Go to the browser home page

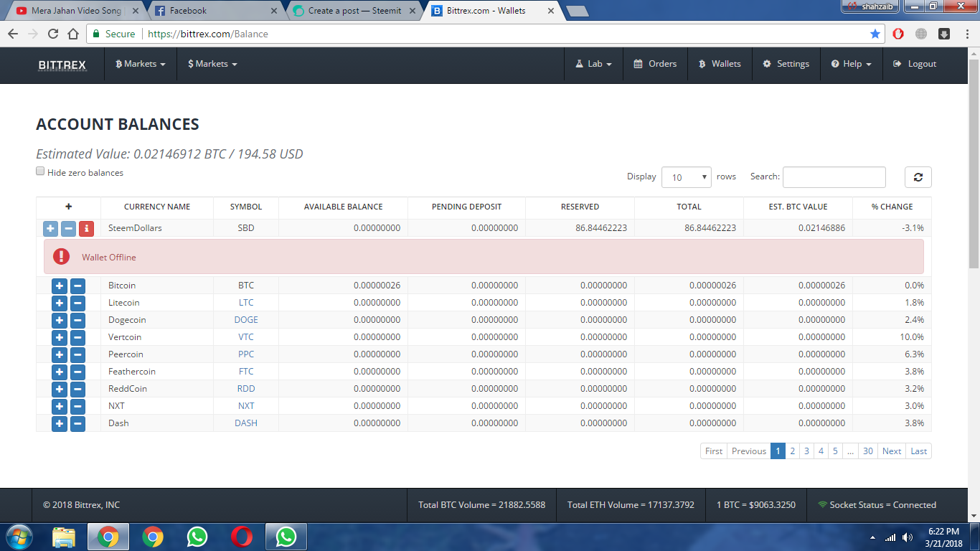[x=73, y=34]
